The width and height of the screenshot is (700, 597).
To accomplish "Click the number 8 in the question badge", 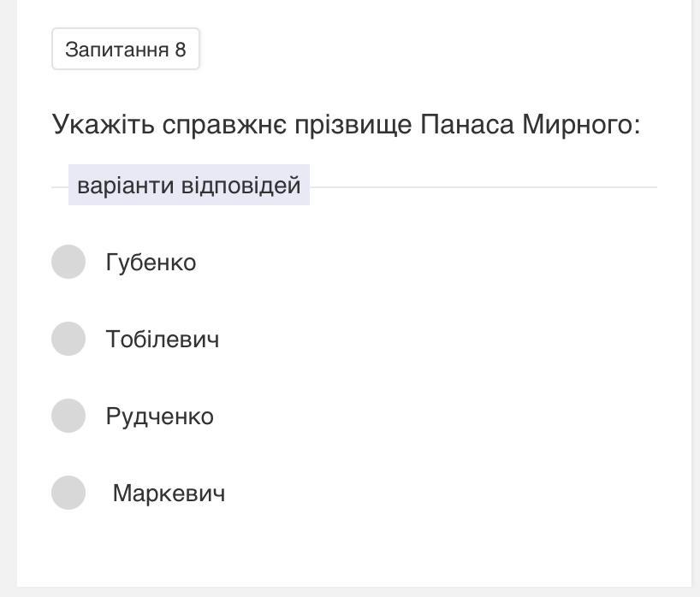I will [181, 50].
